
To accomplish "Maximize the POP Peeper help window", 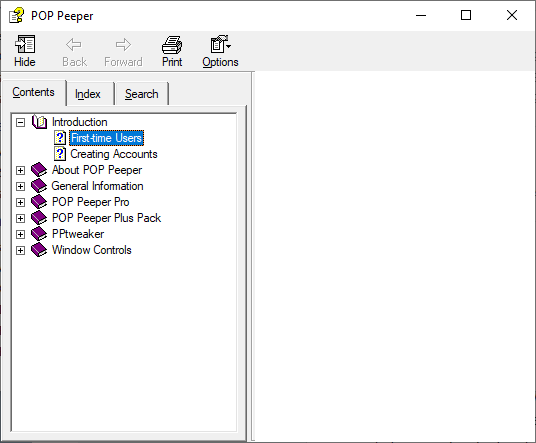I will point(466,15).
